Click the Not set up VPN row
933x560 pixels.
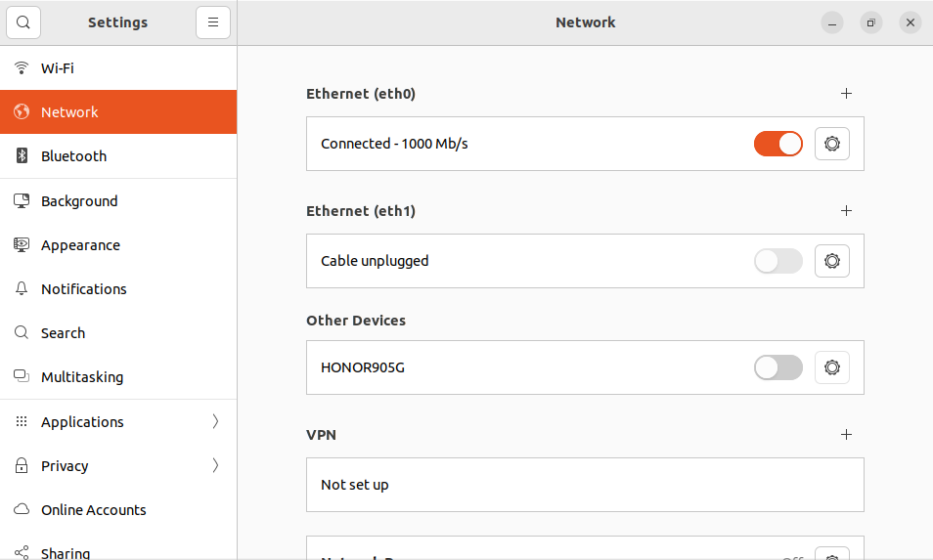click(x=585, y=485)
